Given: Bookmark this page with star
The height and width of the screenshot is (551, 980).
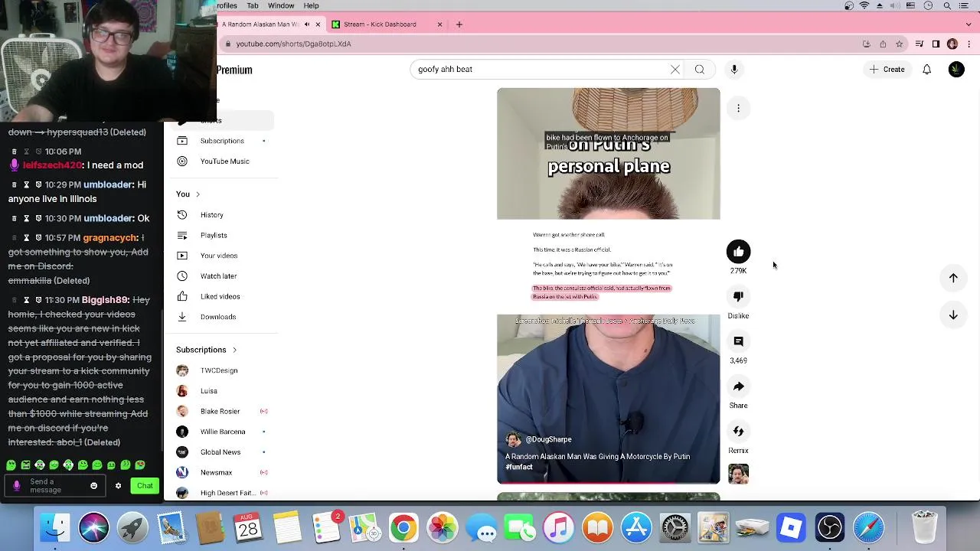Looking at the screenshot, I should pyautogui.click(x=900, y=44).
